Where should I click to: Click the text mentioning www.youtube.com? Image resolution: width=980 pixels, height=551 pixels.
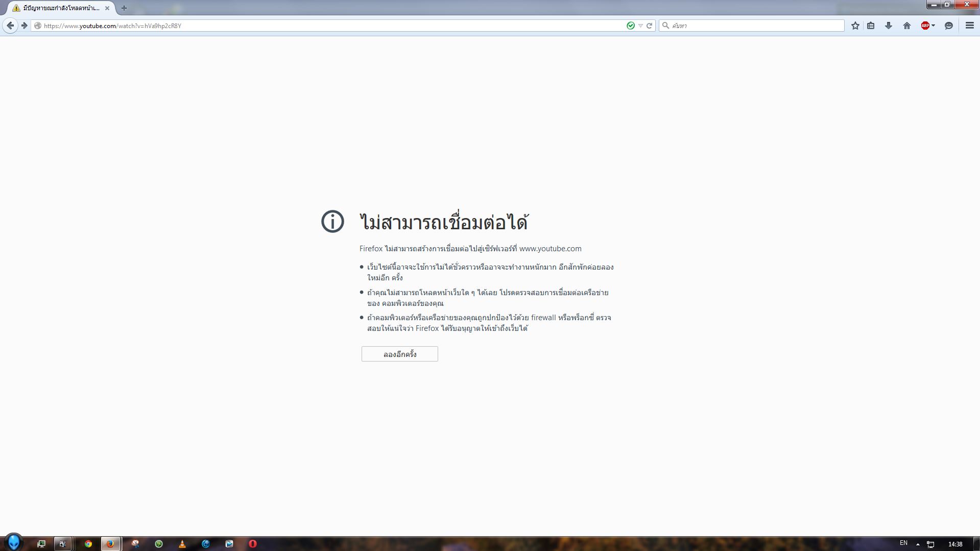point(470,249)
